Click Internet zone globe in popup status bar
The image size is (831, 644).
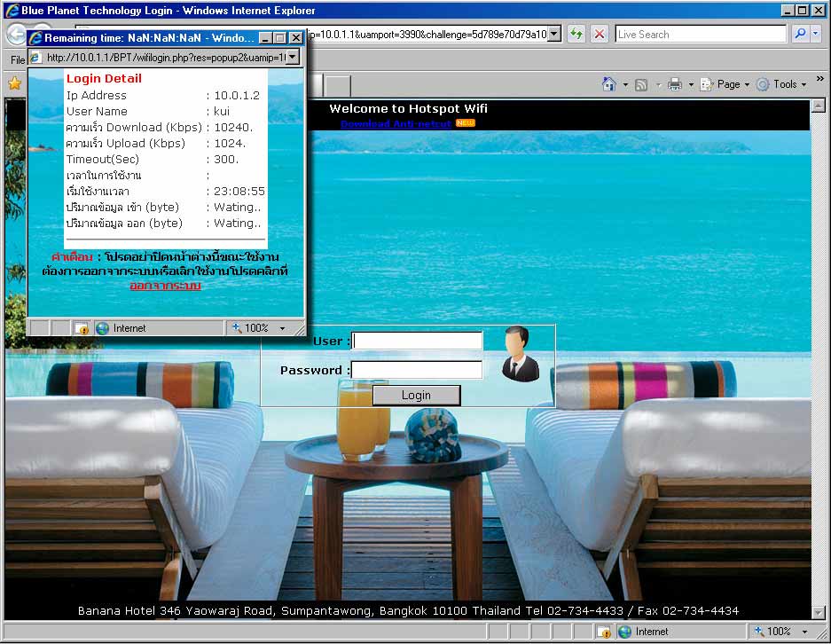(102, 328)
